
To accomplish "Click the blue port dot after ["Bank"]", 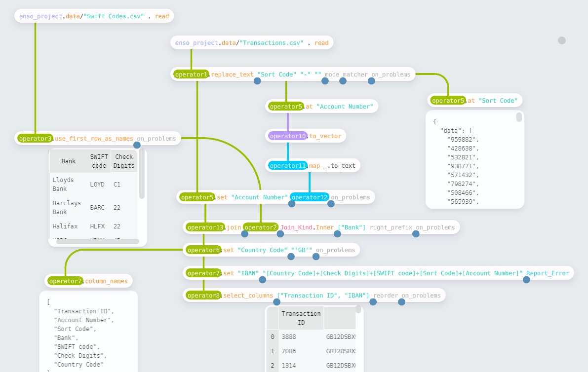I will point(337,234).
